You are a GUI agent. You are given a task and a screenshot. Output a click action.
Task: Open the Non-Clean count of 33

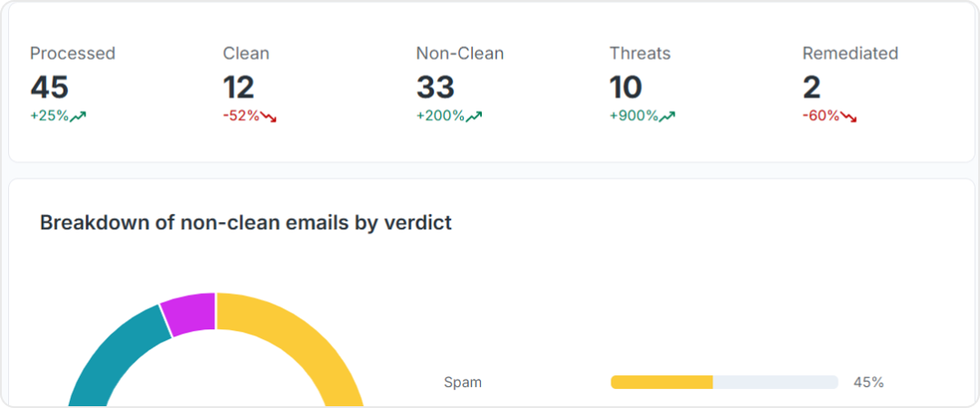436,87
